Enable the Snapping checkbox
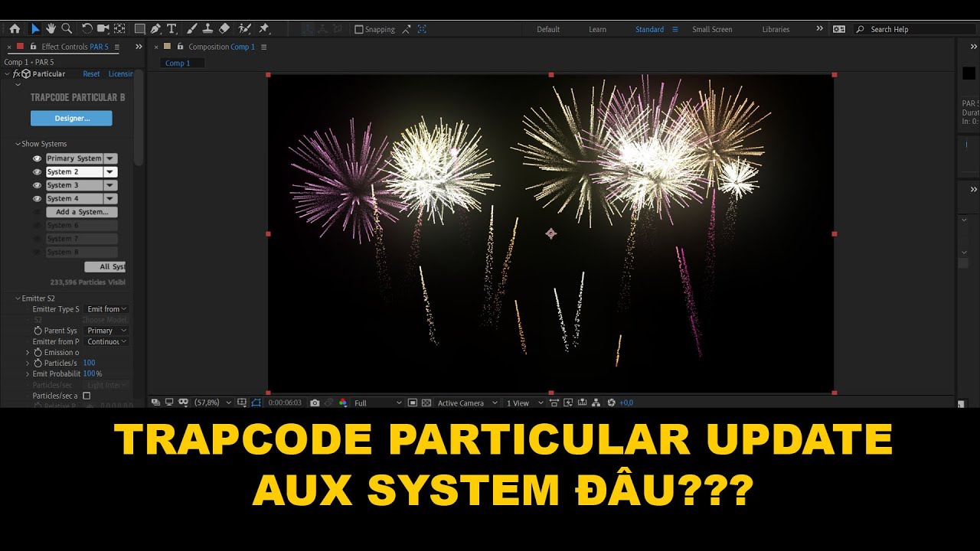Viewport: 980px width, 551px height. pyautogui.click(x=359, y=30)
